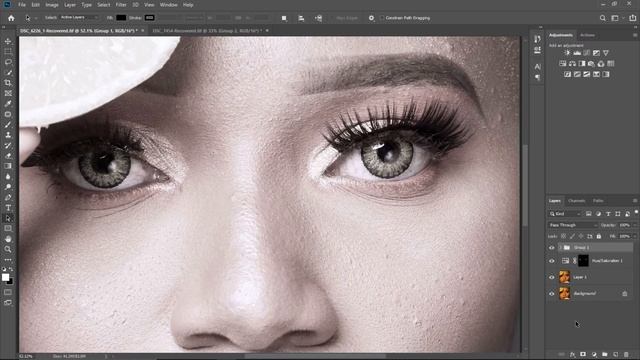Viewport: 640px width, 360px height.
Task: Add a Vibrance adjustment
Action: pyautogui.click(x=606, y=53)
